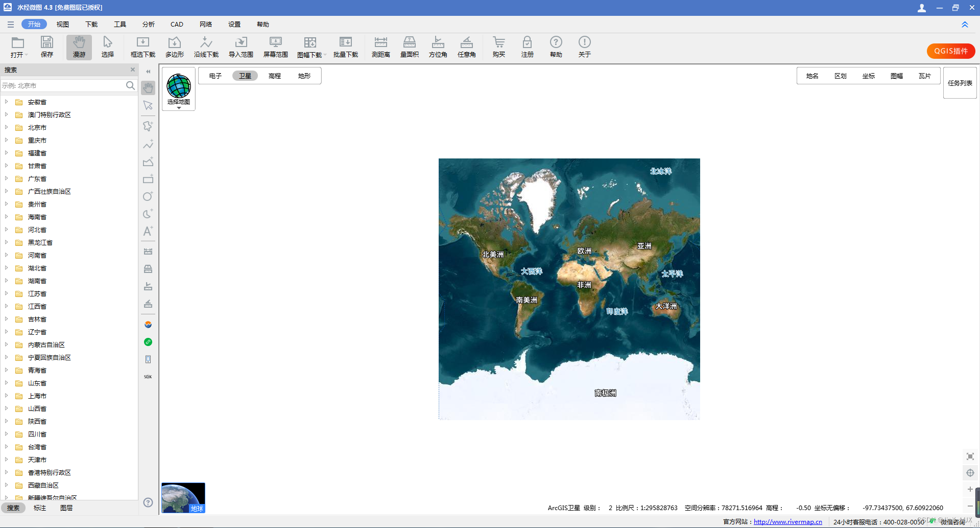The image size is (980, 528).
Task: Switch map type to 电子
Action: click(216, 76)
